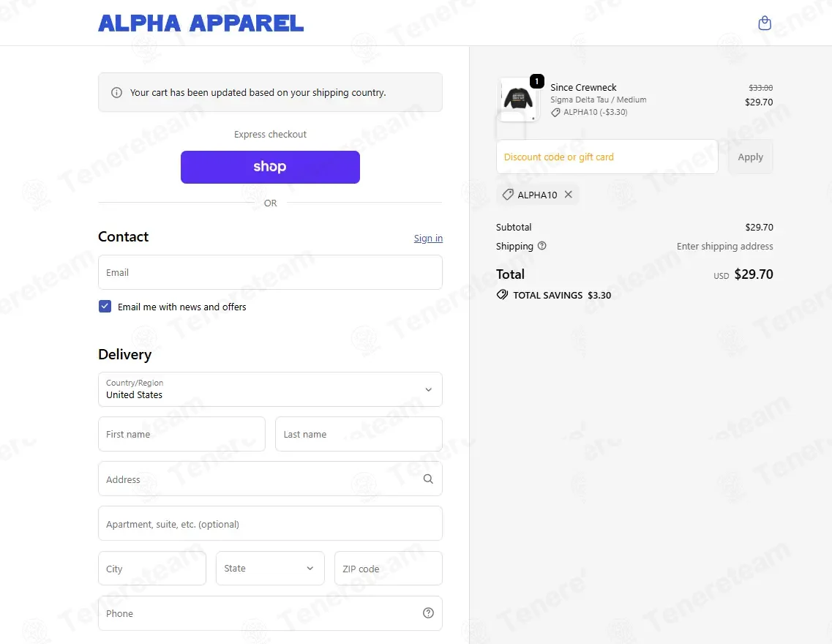Click the Alpha Apparel logo
The height and width of the screenshot is (644, 832).
[x=201, y=23]
